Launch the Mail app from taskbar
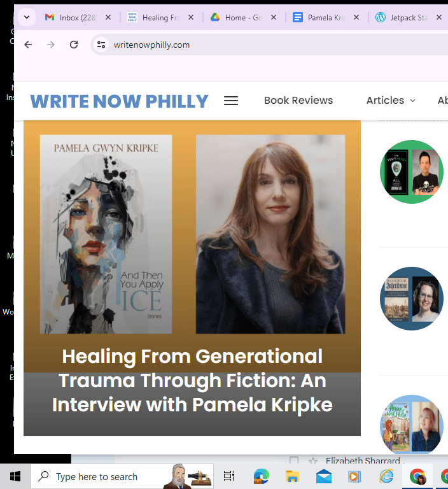The width and height of the screenshot is (448, 489). 324,476
